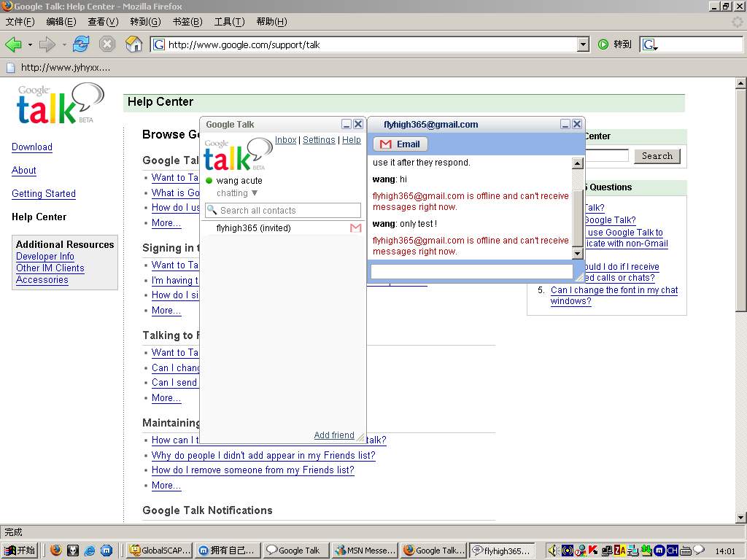
Task: Click the Add friend link
Action: coord(334,435)
